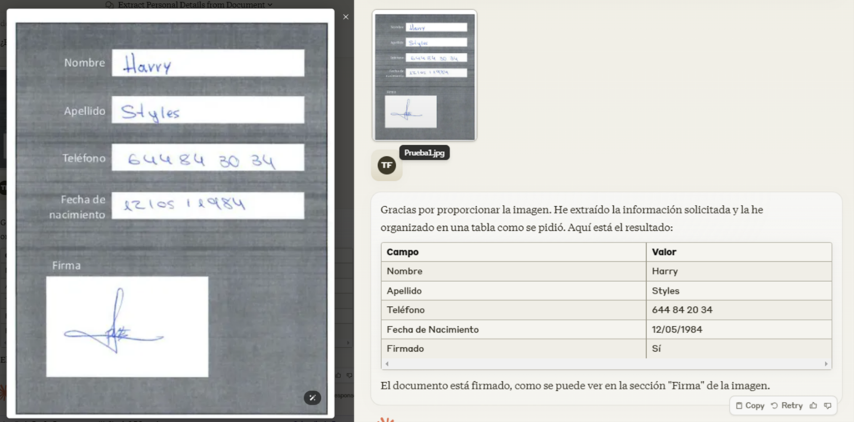Click the horizontal scrollbar track under the table
Viewport: 854px width, 422px height.
pyautogui.click(x=606, y=364)
